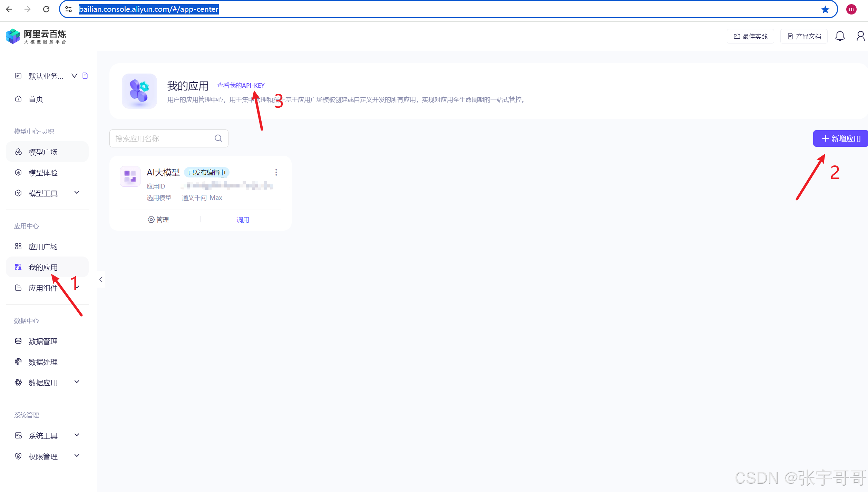Open the AI大模型 three-dot menu
This screenshot has width=868, height=492.
(x=276, y=172)
